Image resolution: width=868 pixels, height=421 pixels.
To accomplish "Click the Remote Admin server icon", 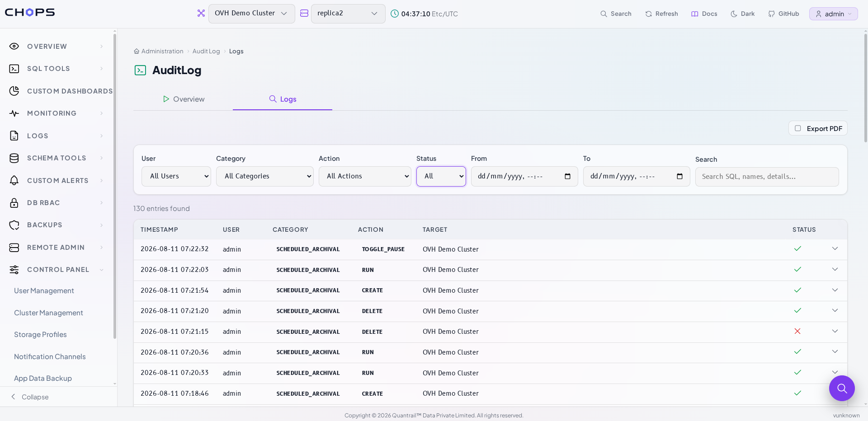I will pos(14,248).
